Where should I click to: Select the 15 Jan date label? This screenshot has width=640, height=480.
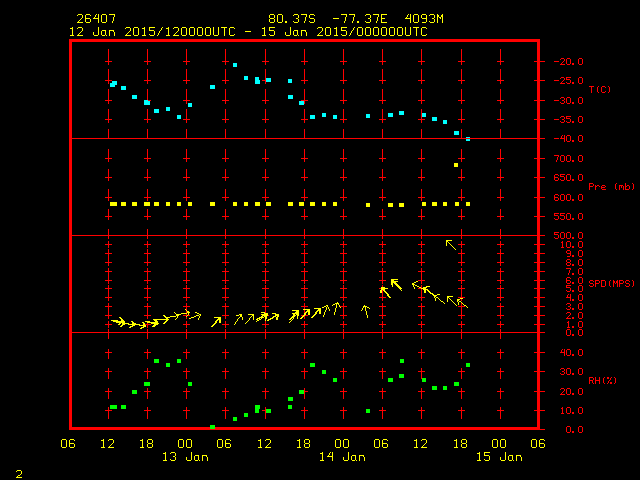point(498,457)
